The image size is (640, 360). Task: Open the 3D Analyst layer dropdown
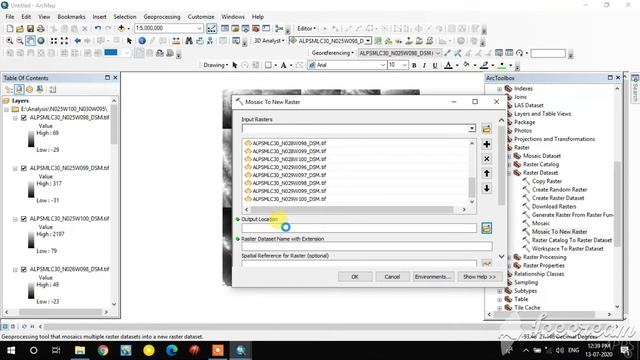368,41
